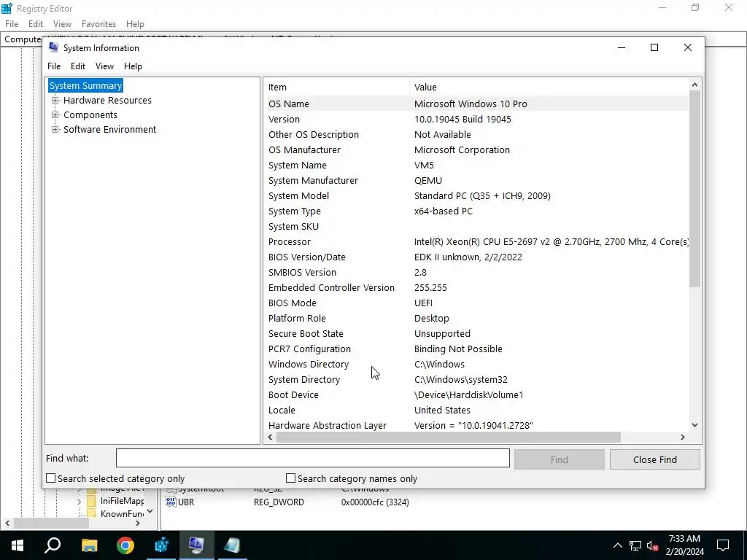
Task: Focus the Find what text field
Action: pyautogui.click(x=312, y=458)
